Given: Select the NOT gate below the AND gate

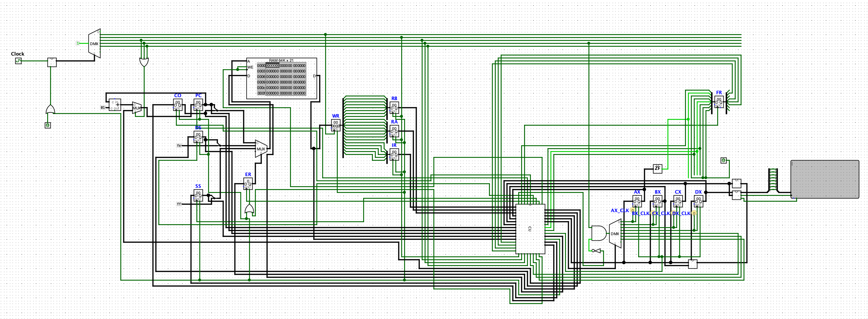Looking at the screenshot, I should point(597,250).
